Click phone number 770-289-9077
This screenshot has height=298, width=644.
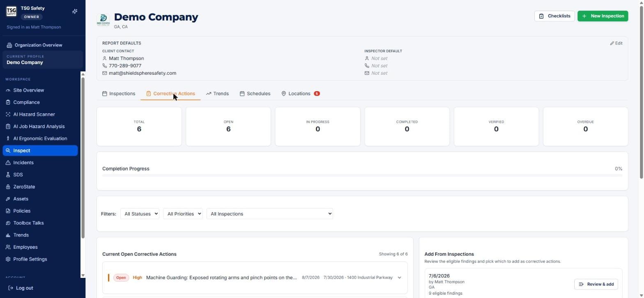(125, 66)
